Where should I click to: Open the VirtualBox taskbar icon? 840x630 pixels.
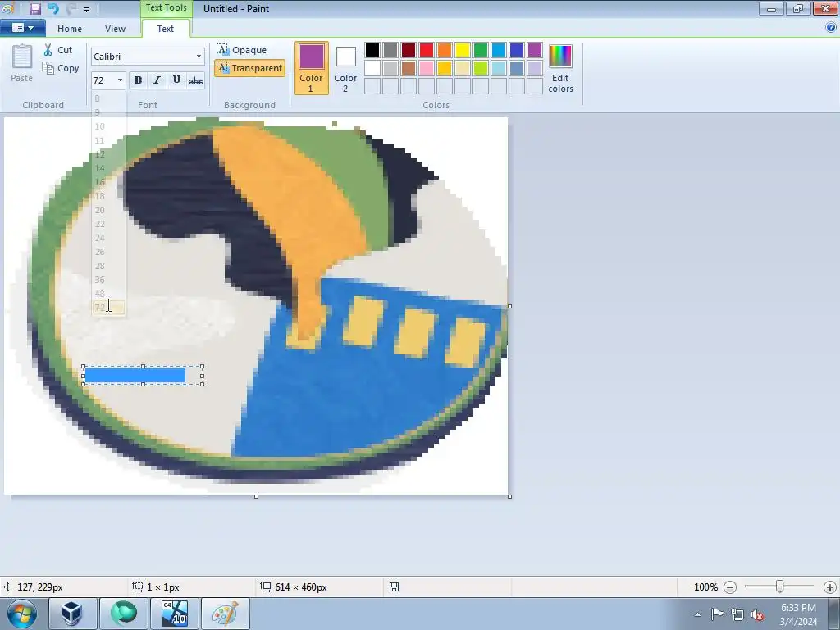click(72, 614)
